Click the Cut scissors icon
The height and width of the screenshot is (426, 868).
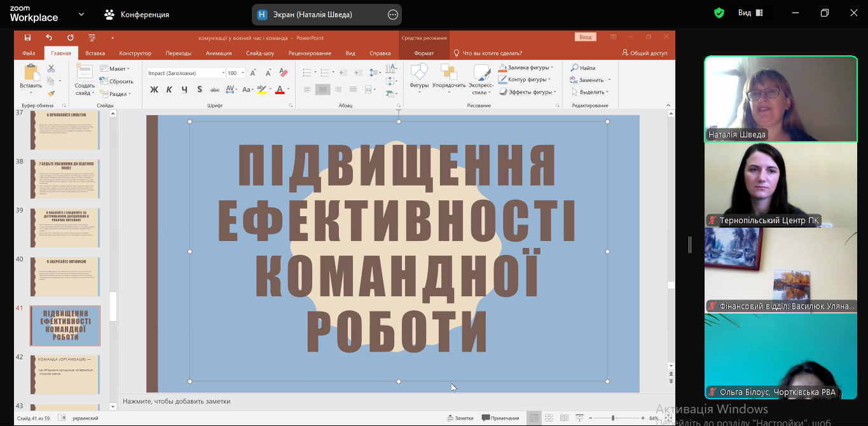pos(52,69)
